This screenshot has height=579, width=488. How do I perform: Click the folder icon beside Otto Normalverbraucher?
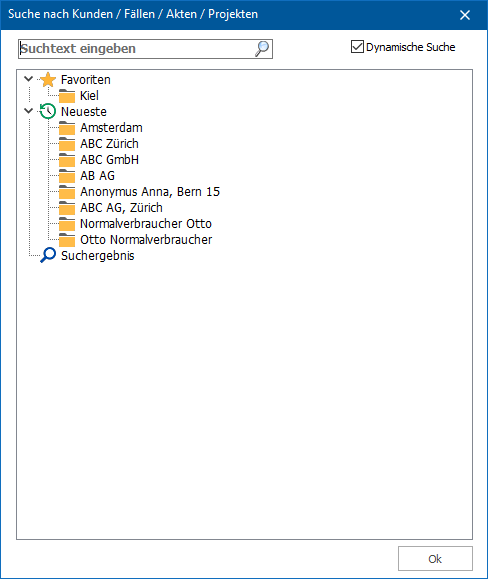pyautogui.click(x=67, y=240)
